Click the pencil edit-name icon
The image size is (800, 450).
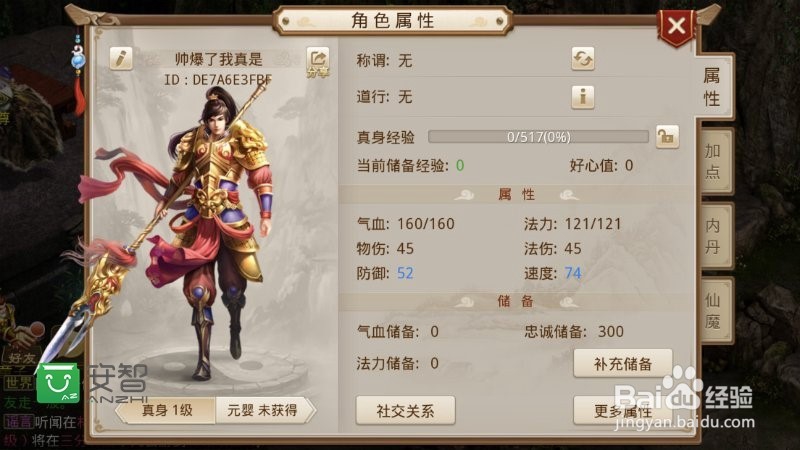[x=121, y=59]
